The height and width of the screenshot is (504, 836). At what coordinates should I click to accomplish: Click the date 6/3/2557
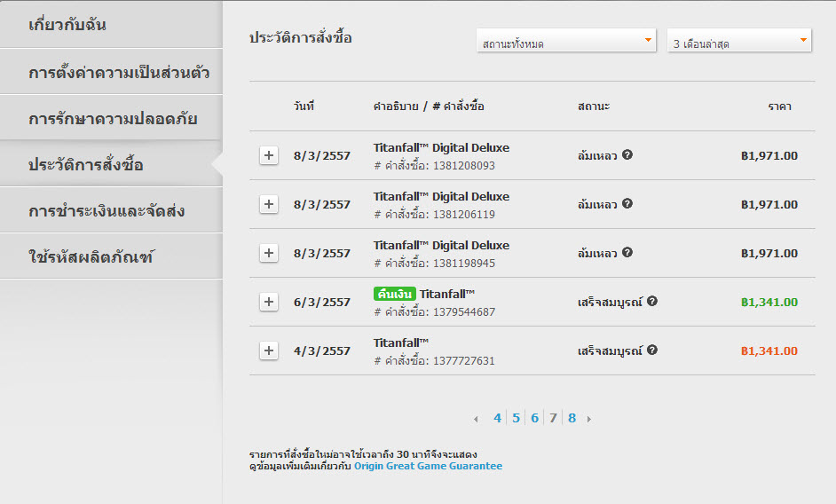pos(322,303)
